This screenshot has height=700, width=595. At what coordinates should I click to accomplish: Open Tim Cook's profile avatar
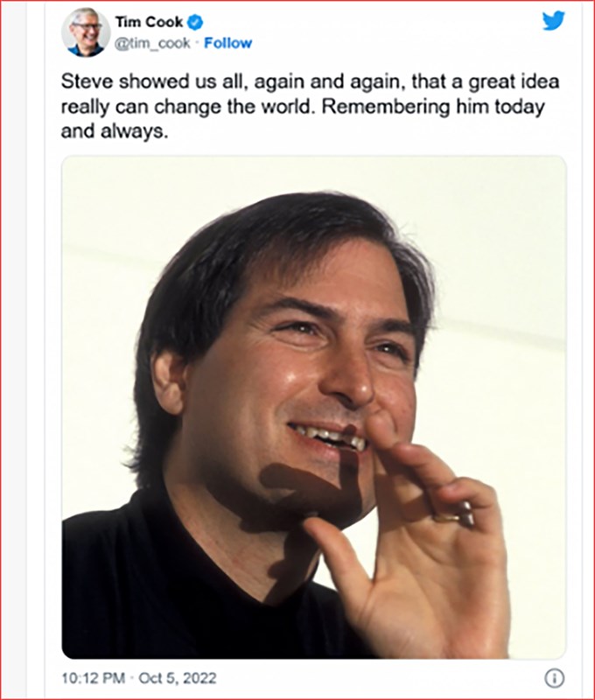point(86,32)
